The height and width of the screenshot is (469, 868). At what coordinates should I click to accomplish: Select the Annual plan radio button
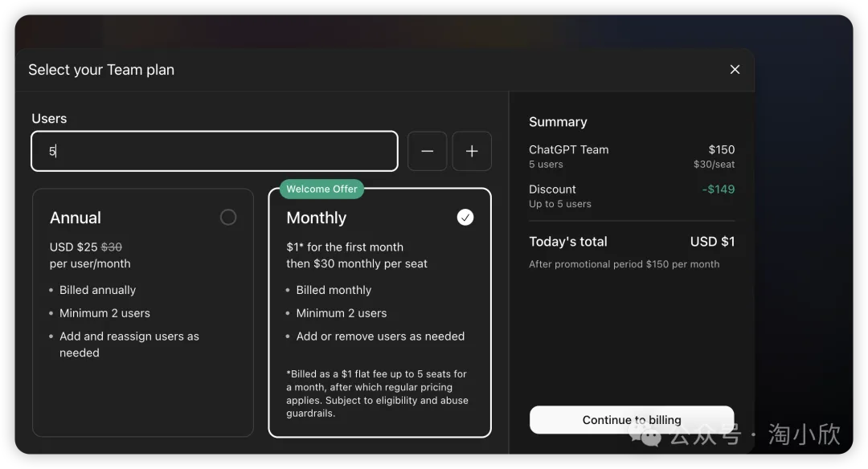pos(228,218)
